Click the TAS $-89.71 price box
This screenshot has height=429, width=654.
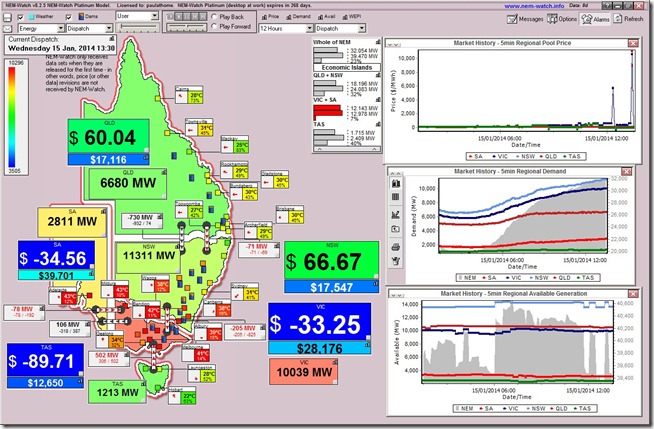(x=45, y=360)
